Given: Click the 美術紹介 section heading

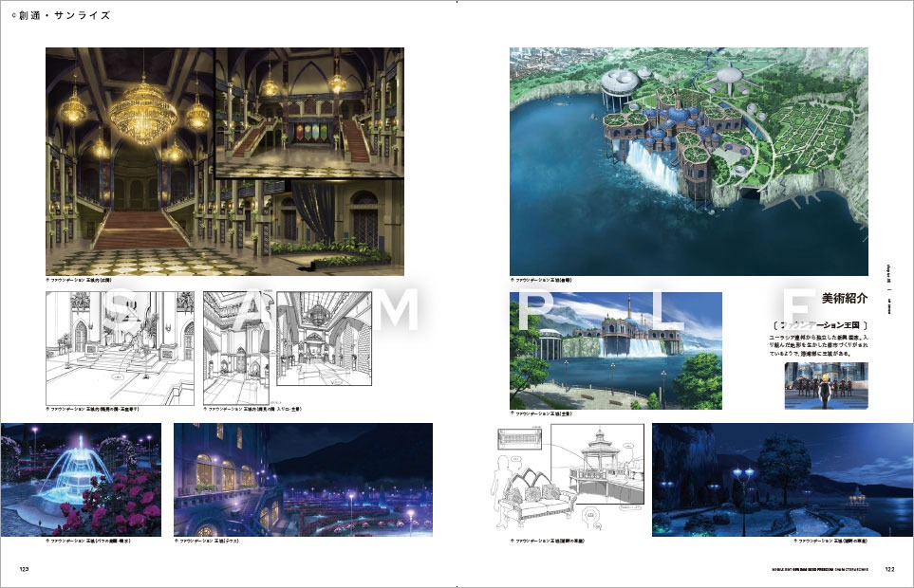Looking at the screenshot, I should [x=846, y=298].
